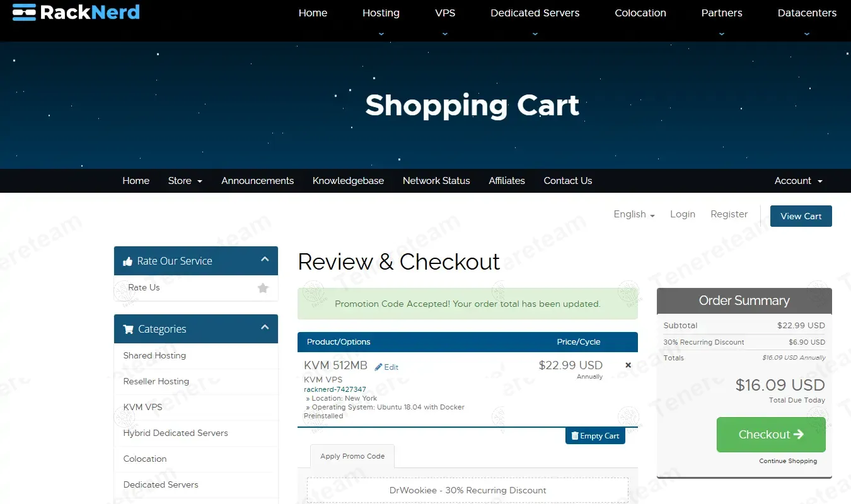Open the Network Status page
Viewport: 851px width, 504px height.
point(436,181)
